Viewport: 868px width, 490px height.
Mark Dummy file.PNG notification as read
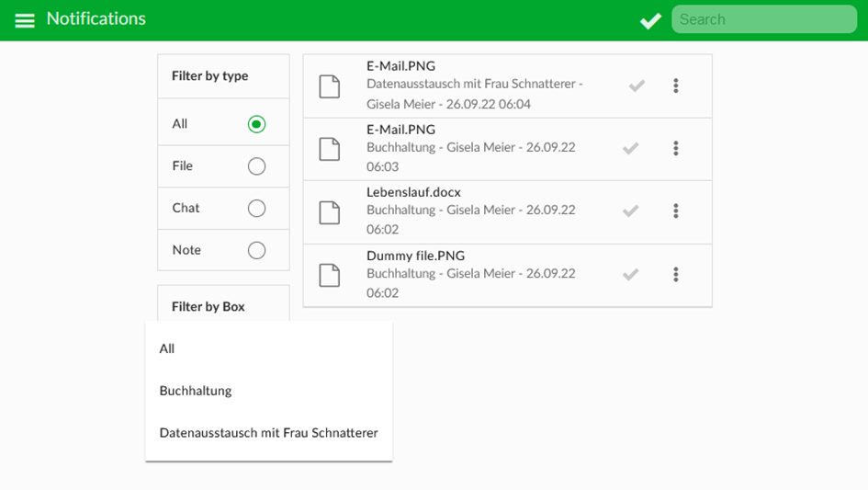[x=630, y=274]
